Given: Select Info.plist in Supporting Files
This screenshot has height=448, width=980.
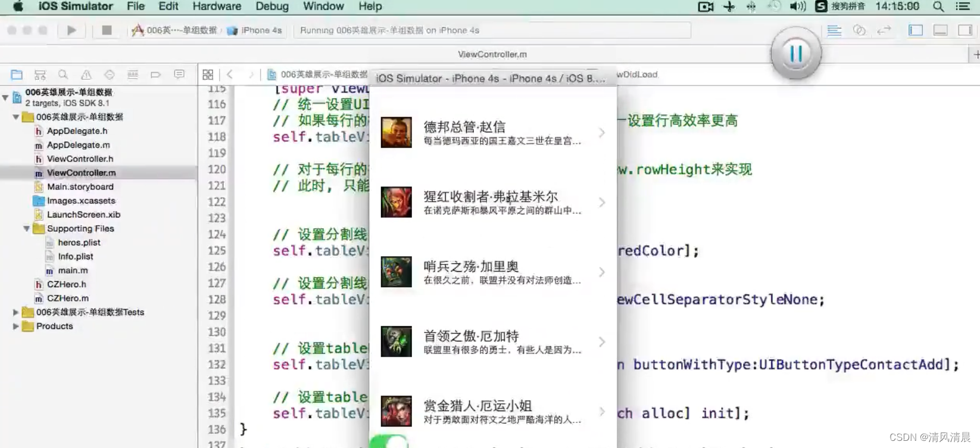Looking at the screenshot, I should (x=76, y=257).
